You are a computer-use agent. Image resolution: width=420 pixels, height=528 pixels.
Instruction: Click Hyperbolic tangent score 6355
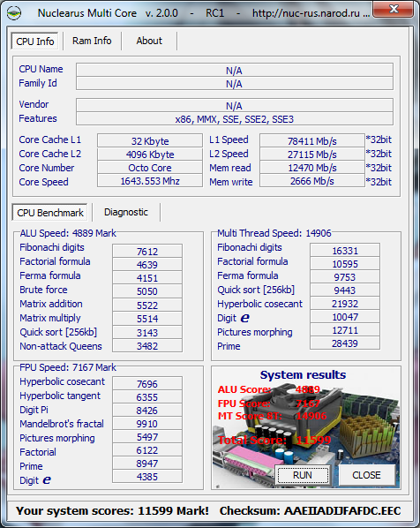147,397
